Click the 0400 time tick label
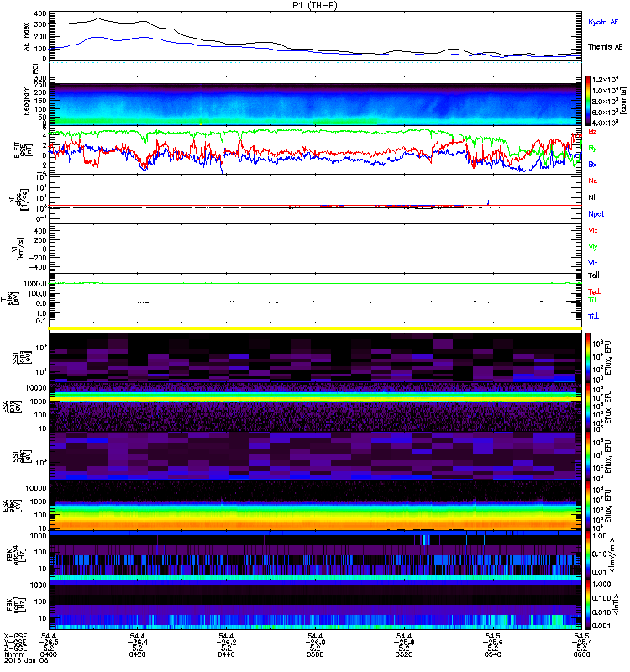The width and height of the screenshot is (630, 672). pos(48,654)
